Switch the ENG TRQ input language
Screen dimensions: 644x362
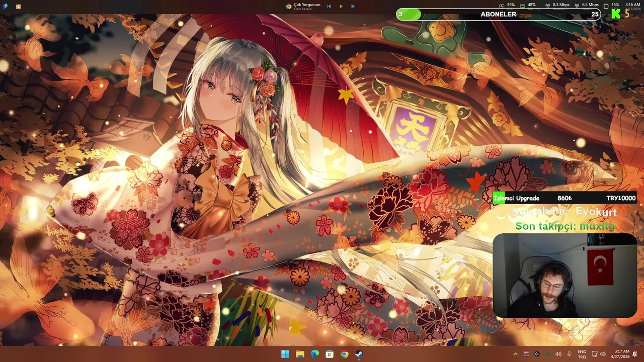[582, 354]
